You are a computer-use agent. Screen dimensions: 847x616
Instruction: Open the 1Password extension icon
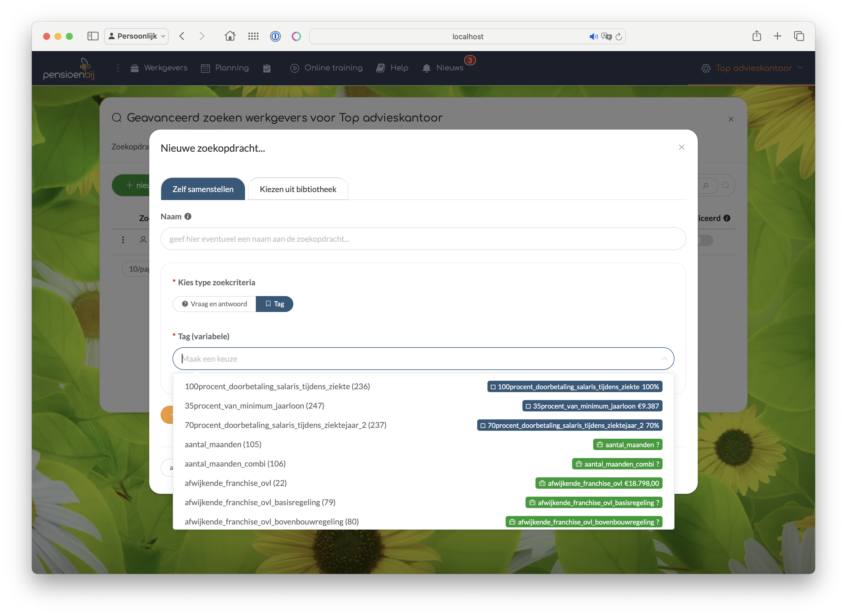pos(275,36)
